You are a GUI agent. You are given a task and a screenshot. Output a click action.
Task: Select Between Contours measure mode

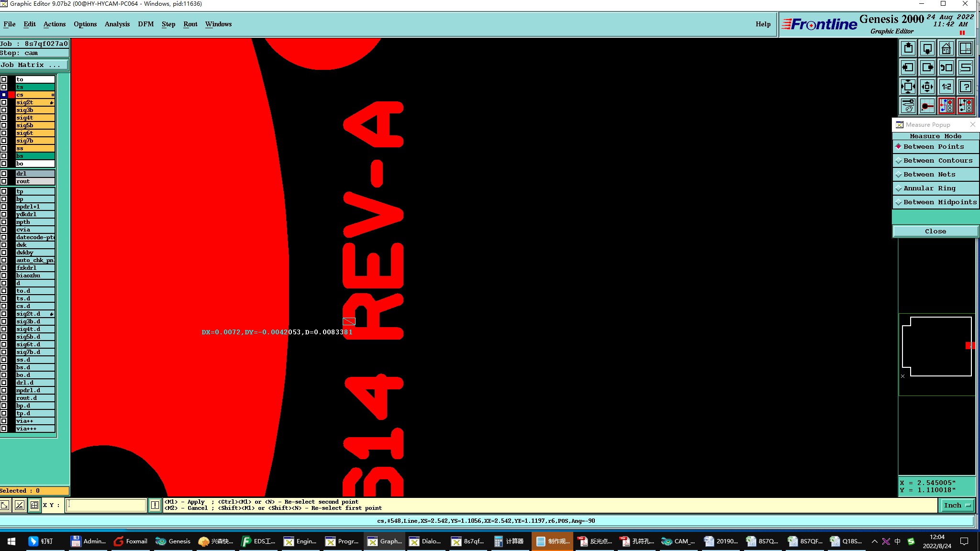(x=935, y=161)
